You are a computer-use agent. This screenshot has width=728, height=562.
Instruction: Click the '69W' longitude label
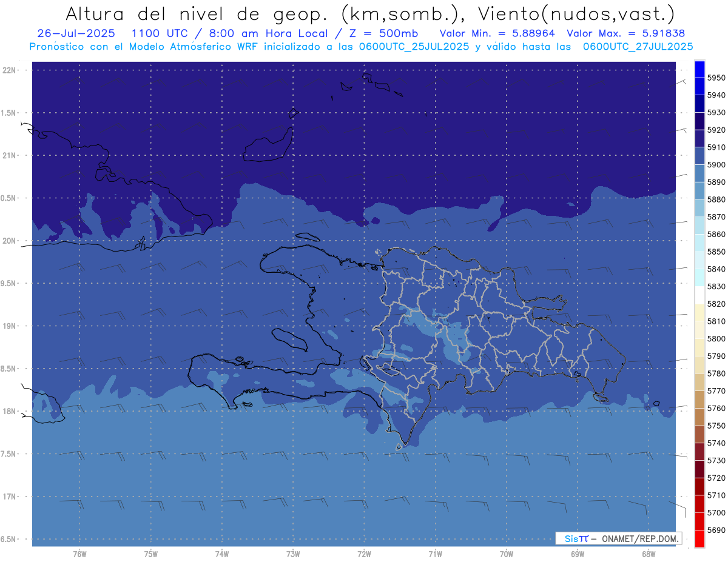point(578,554)
